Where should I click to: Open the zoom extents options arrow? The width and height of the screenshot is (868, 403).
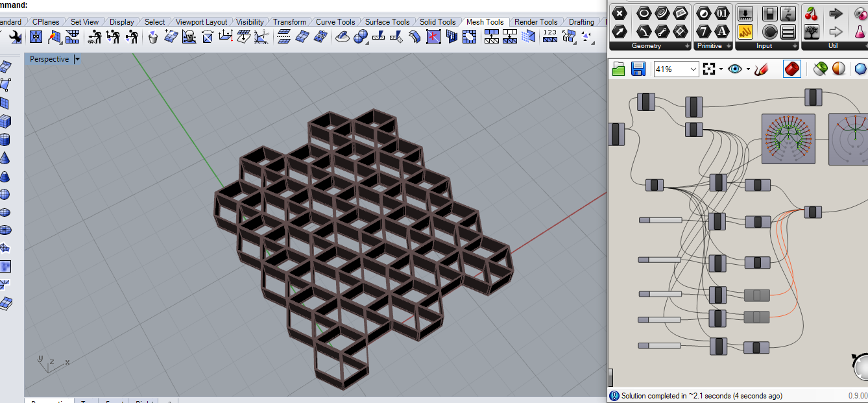[721, 69]
